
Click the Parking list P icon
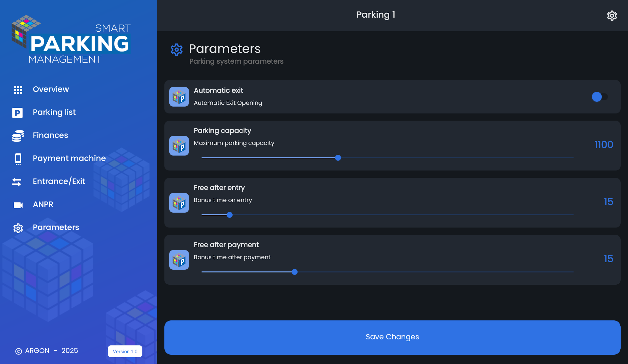click(x=17, y=113)
